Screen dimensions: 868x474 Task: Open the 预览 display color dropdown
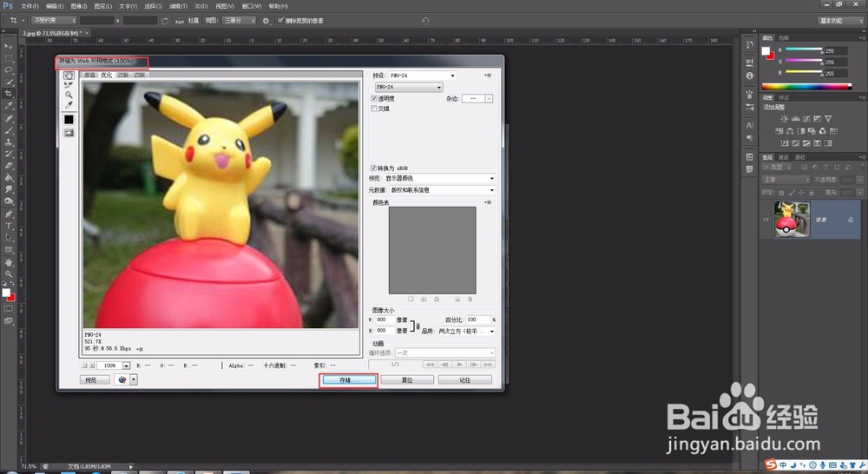439,178
